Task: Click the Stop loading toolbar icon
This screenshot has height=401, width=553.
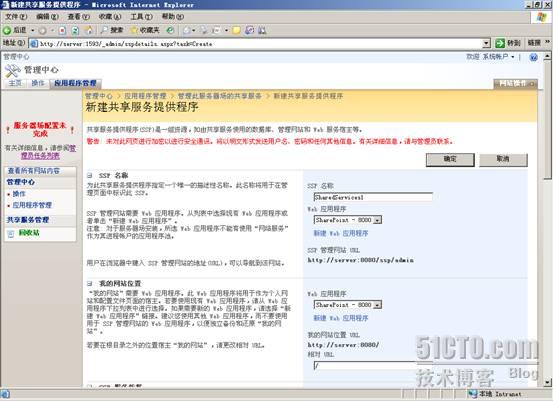Action: coord(62,31)
